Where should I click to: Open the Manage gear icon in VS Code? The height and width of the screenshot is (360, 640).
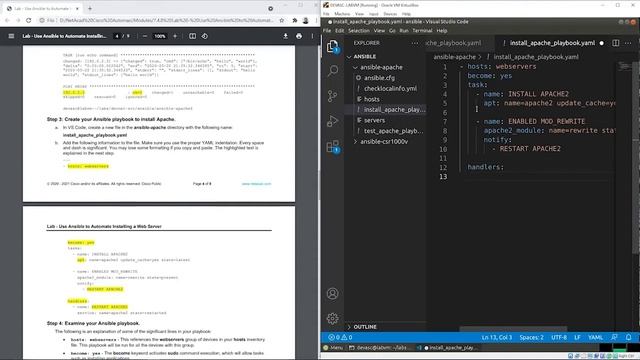[332, 318]
